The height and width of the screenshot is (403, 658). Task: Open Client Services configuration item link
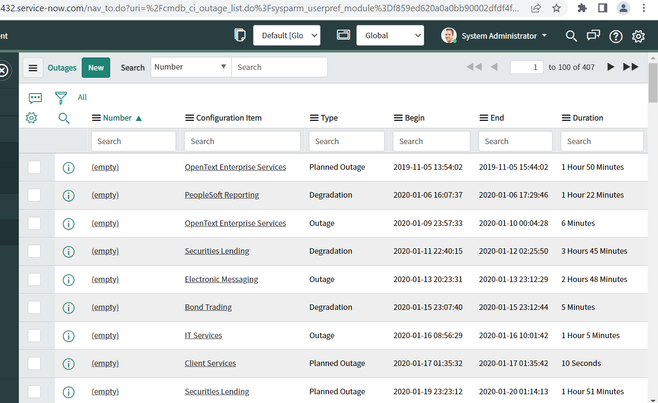tap(210, 364)
